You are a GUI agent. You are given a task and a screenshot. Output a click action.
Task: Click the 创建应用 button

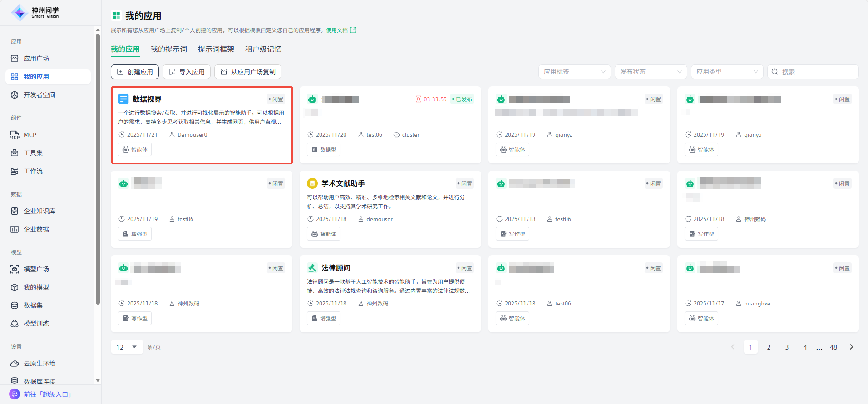click(135, 72)
